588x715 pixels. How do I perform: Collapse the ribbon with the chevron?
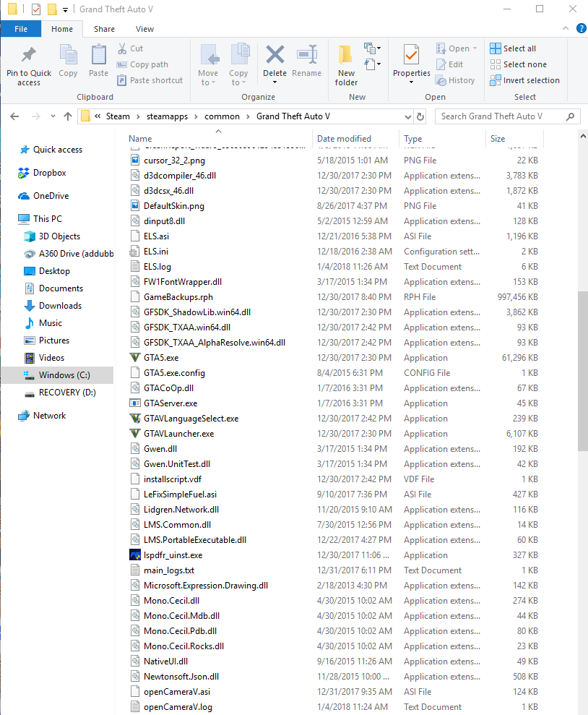click(565, 28)
